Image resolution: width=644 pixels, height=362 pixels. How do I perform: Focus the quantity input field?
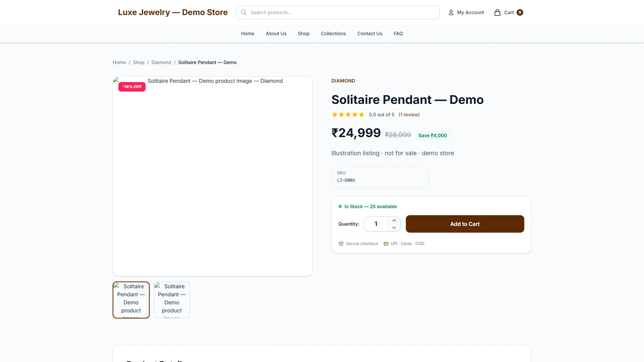pyautogui.click(x=376, y=224)
